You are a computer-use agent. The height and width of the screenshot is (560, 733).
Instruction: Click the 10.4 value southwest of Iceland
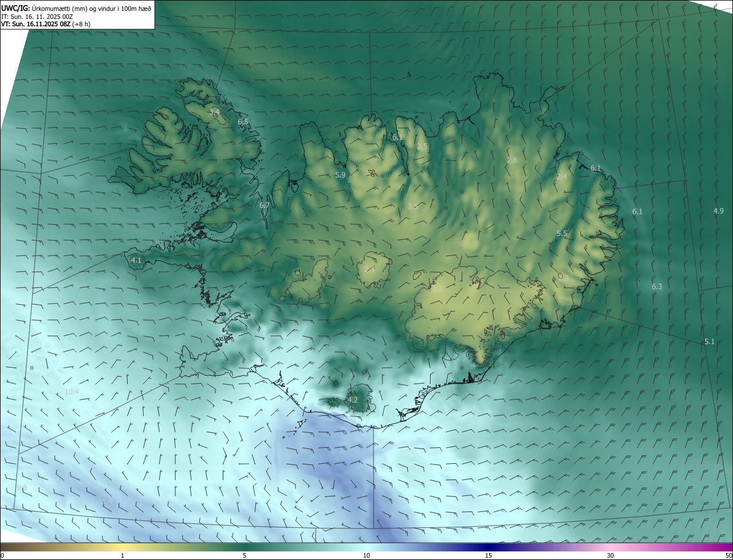click(x=72, y=392)
